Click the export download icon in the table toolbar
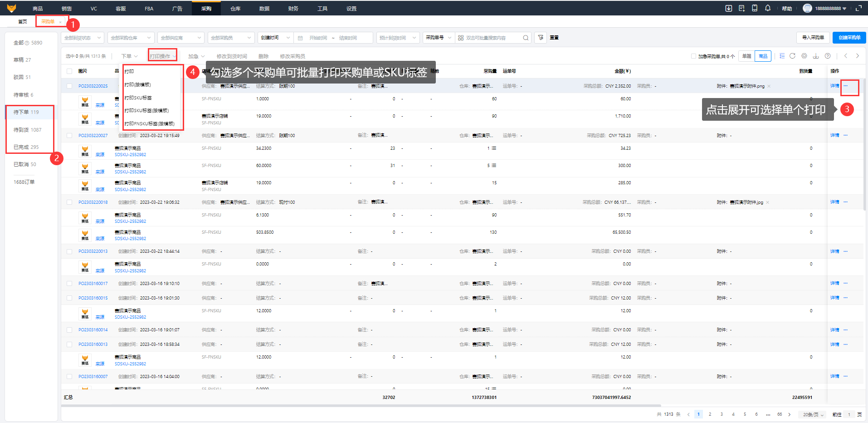The image size is (868, 423). [x=816, y=56]
